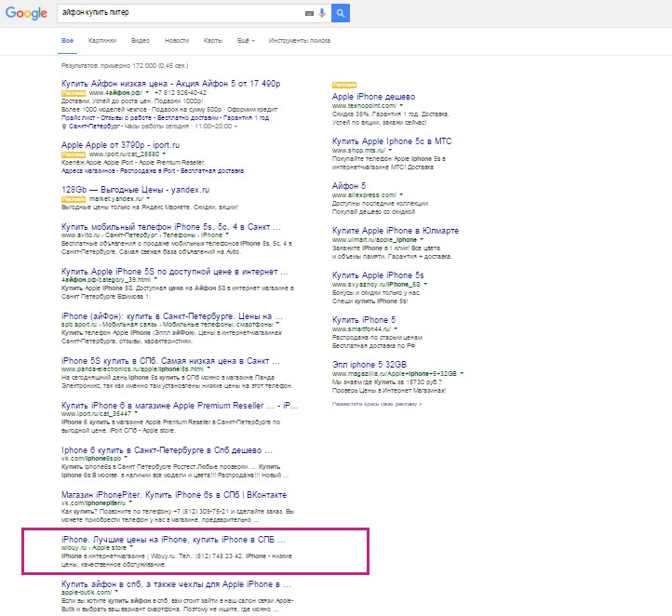Click the blue search magnifier button
672x616 pixels.
[341, 13]
